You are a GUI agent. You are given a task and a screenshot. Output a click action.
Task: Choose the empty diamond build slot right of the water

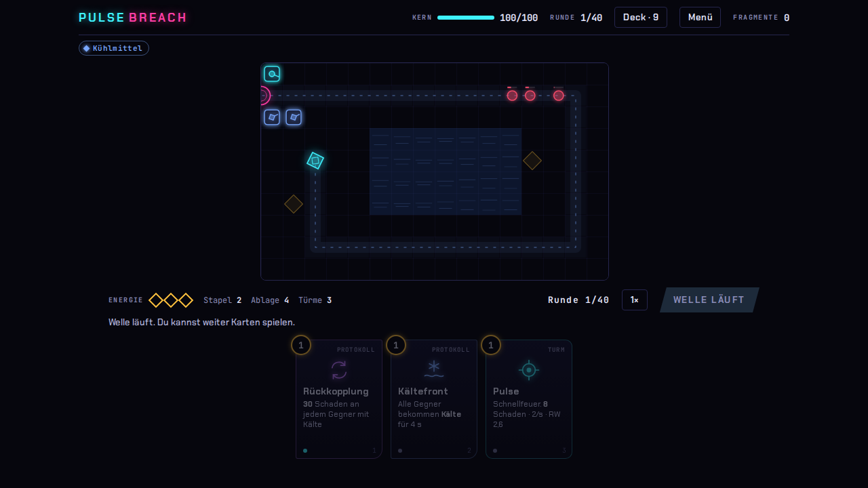[x=532, y=161]
